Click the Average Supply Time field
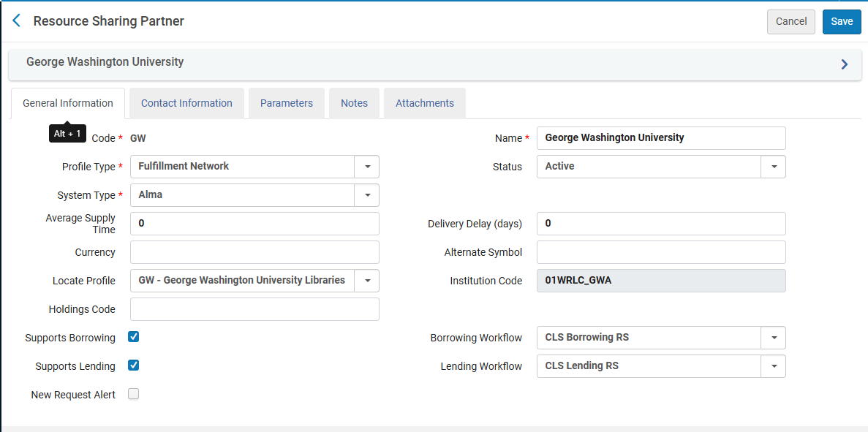Screen dimensions: 868x432 tap(254, 224)
